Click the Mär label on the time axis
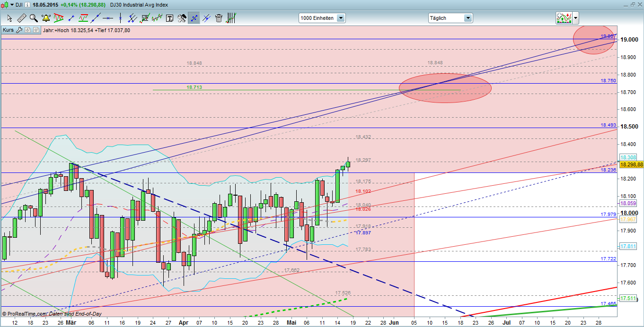644x327 pixels. click(71, 322)
